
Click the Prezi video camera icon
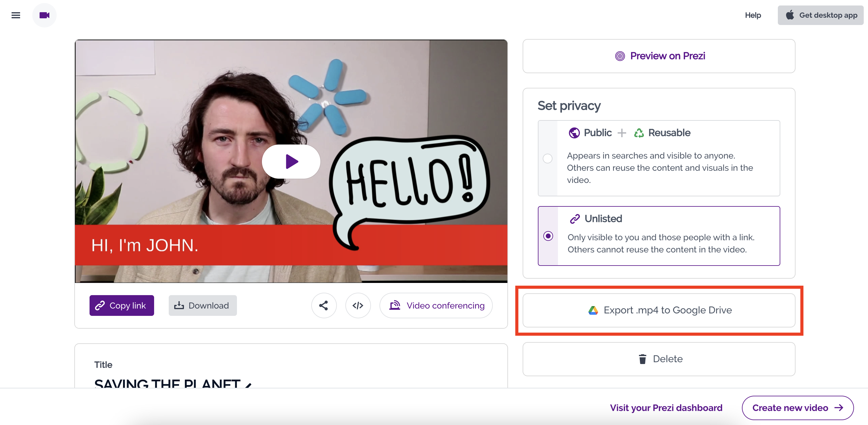(45, 15)
